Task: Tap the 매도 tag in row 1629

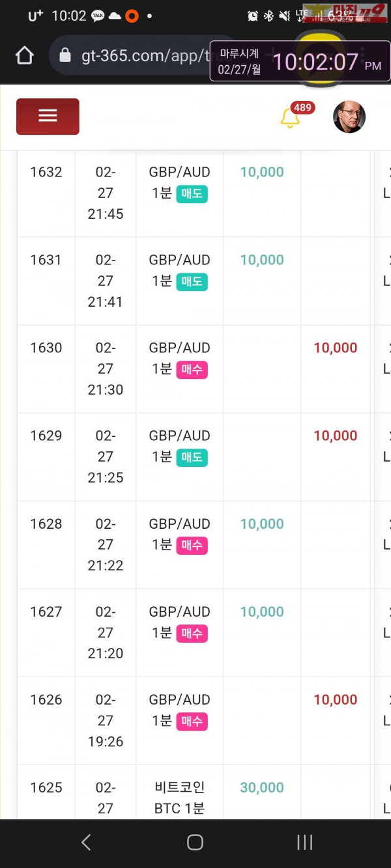Action: coord(192,457)
